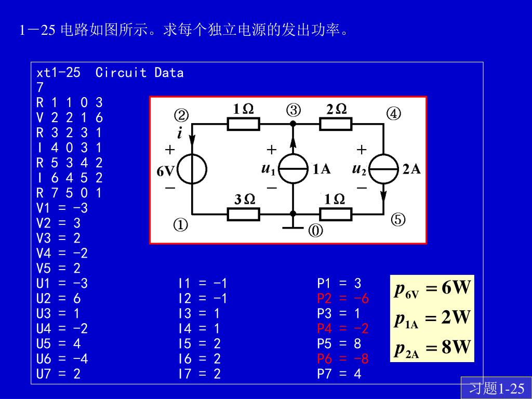Click the node voltage 'V2 = 3'
The width and height of the screenshot is (532, 399).
(x=58, y=223)
